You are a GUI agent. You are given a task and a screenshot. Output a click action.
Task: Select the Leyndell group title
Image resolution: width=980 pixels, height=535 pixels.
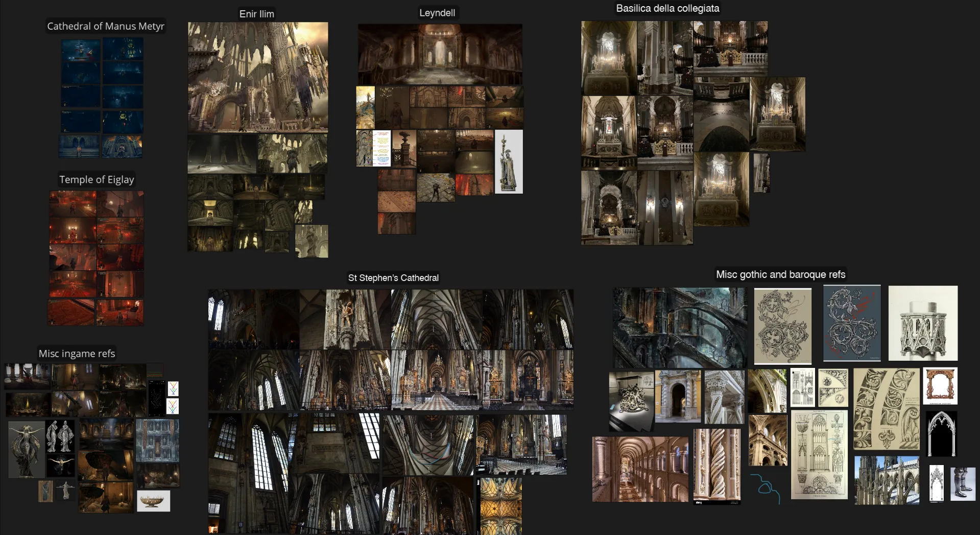437,13
